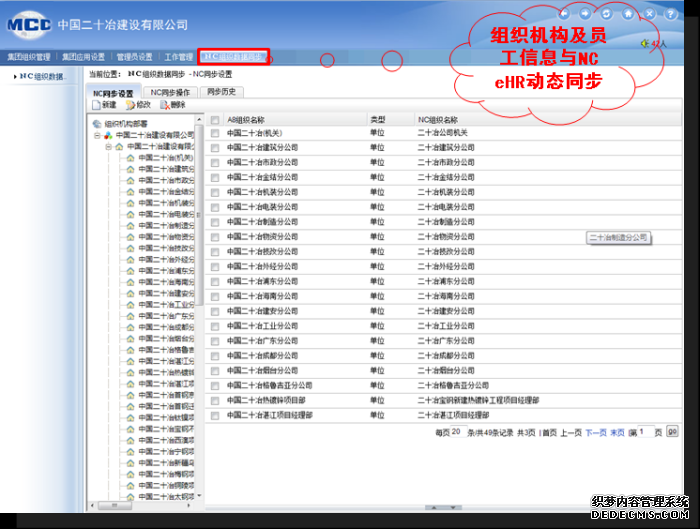Collapse the top 中国二十冶建设有限公司 tree node
700x529 pixels.
97,135
